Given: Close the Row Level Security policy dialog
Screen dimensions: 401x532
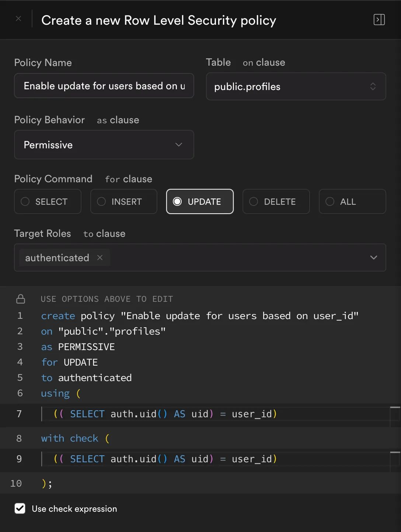Looking at the screenshot, I should coord(18,18).
